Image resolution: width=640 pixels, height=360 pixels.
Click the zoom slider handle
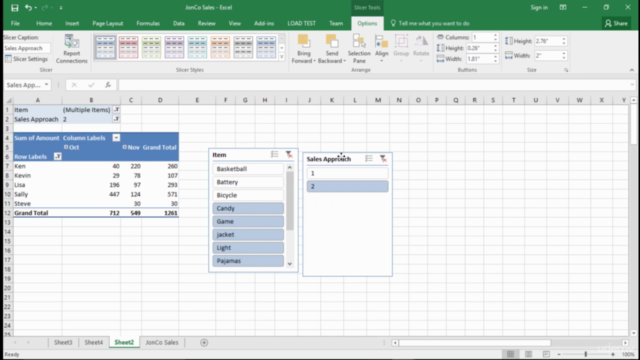click(x=586, y=354)
